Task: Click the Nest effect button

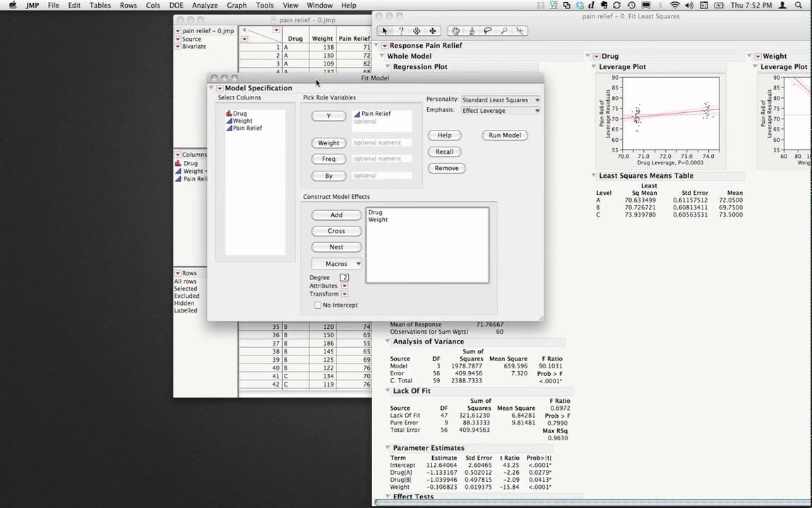Action: [x=337, y=247]
